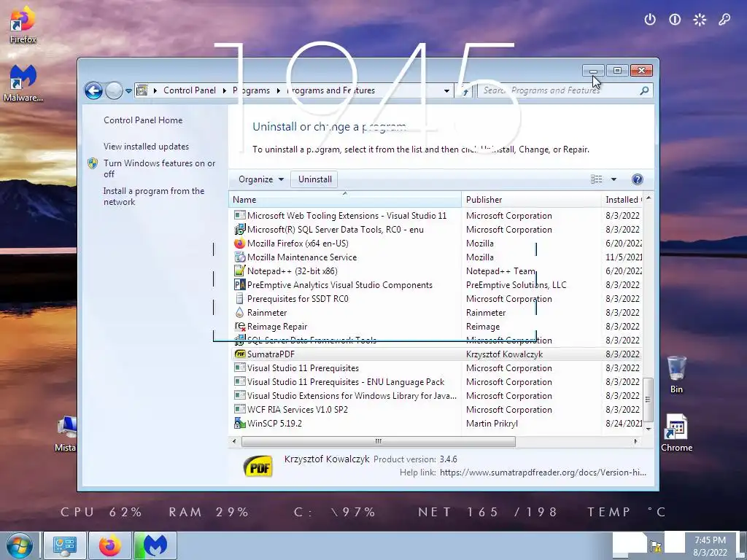Image resolution: width=747 pixels, height=560 pixels.
Task: Click the taskbar clock showing 7:45 PM
Action: pyautogui.click(x=710, y=546)
